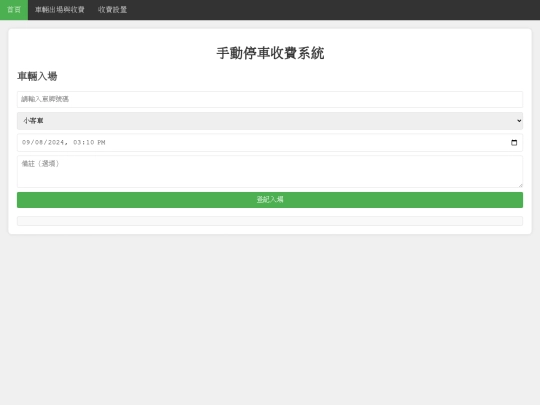Click into the 備註 remarks textarea

(x=270, y=172)
